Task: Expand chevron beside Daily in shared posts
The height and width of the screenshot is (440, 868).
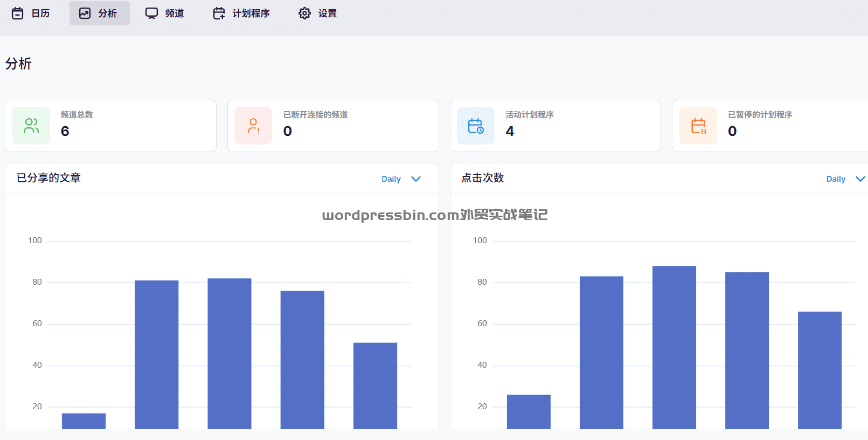Action: [x=416, y=179]
